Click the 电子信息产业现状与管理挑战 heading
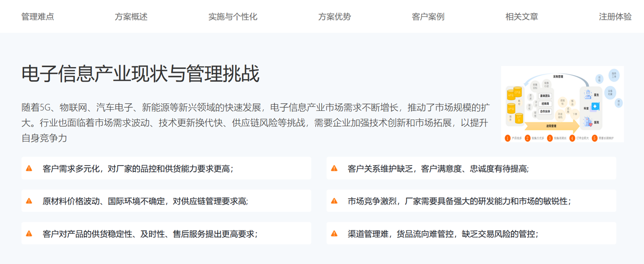The image size is (644, 264). [140, 74]
